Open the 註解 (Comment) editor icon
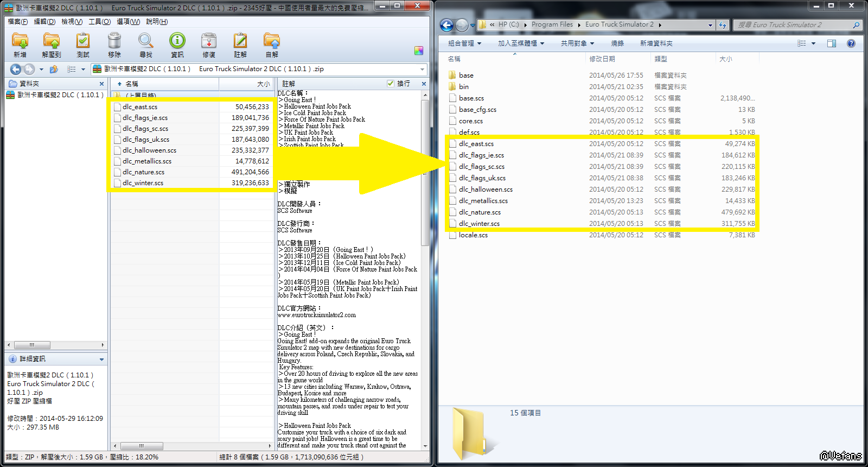 [x=240, y=45]
